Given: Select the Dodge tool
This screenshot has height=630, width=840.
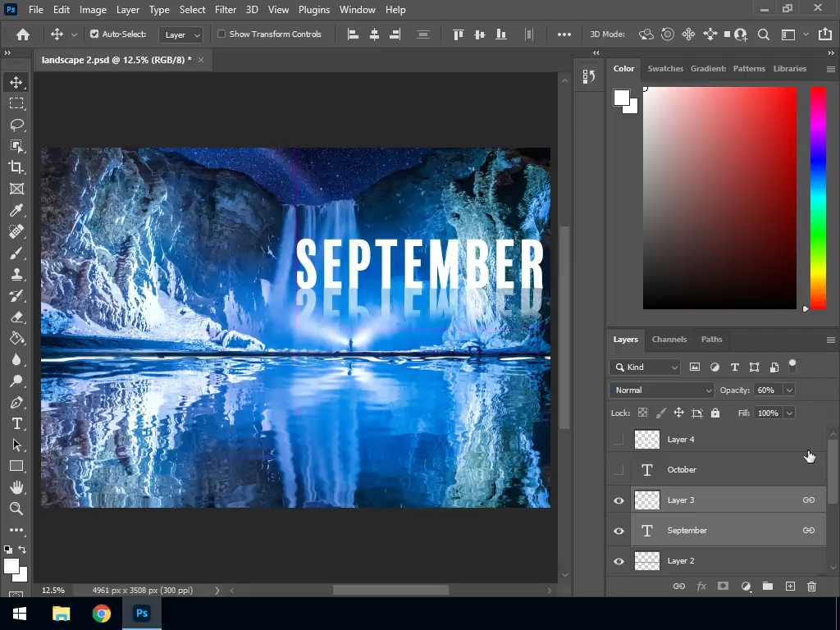Looking at the screenshot, I should pos(16,381).
